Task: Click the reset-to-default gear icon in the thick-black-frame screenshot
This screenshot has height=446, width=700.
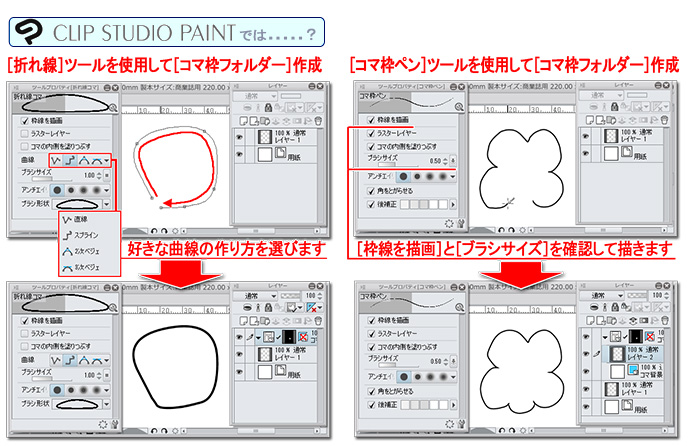Action: tap(103, 424)
